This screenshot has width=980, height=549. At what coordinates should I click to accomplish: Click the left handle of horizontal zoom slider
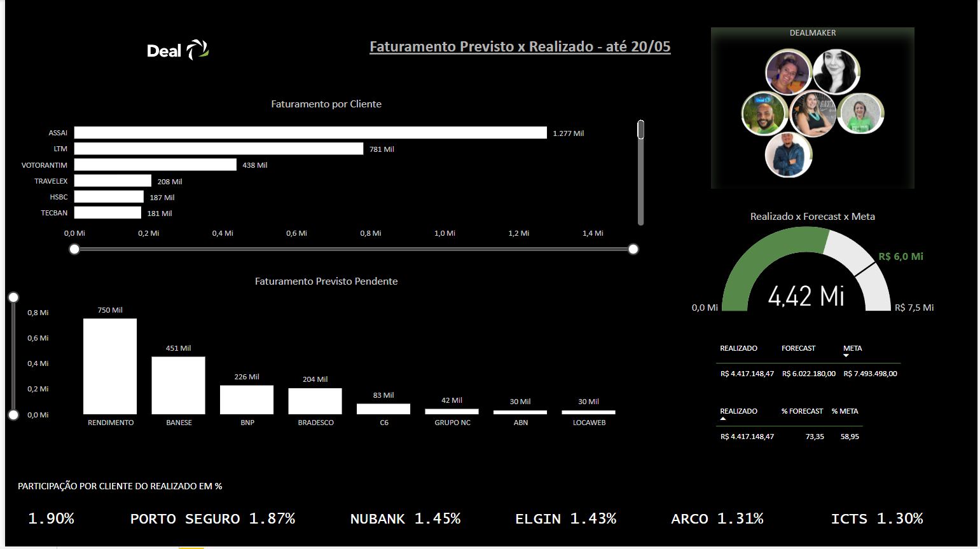point(74,249)
